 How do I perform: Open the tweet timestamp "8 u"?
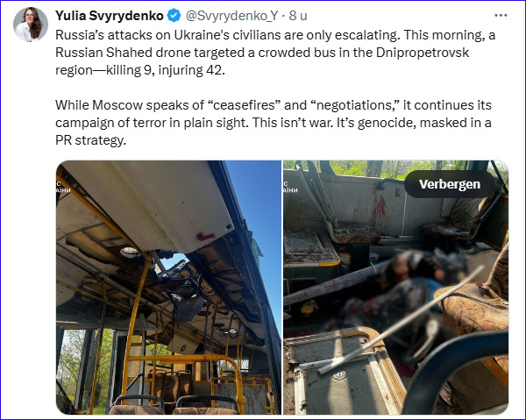coord(298,16)
